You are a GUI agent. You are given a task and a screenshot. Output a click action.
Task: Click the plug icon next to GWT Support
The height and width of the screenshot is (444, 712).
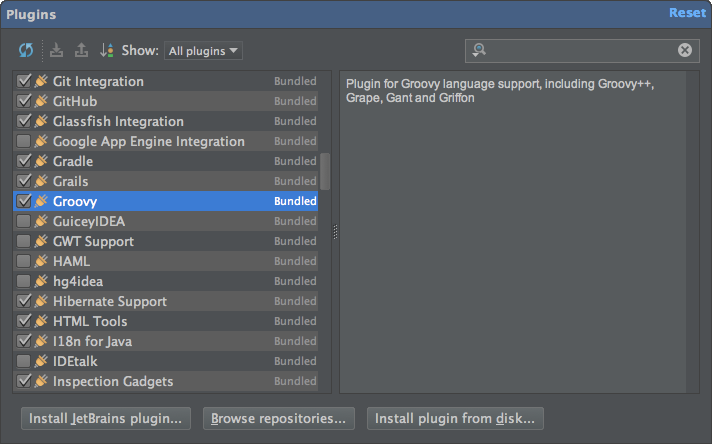[x=41, y=241]
